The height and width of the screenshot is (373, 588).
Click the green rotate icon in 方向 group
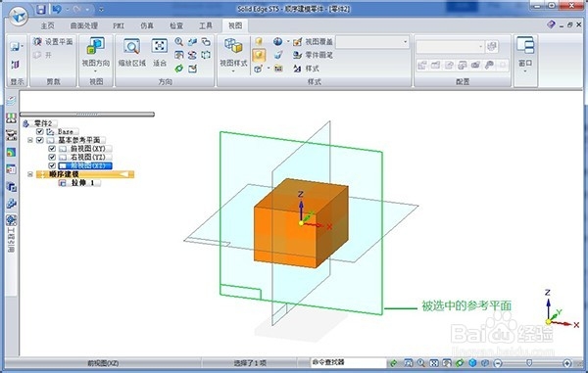pos(179,69)
